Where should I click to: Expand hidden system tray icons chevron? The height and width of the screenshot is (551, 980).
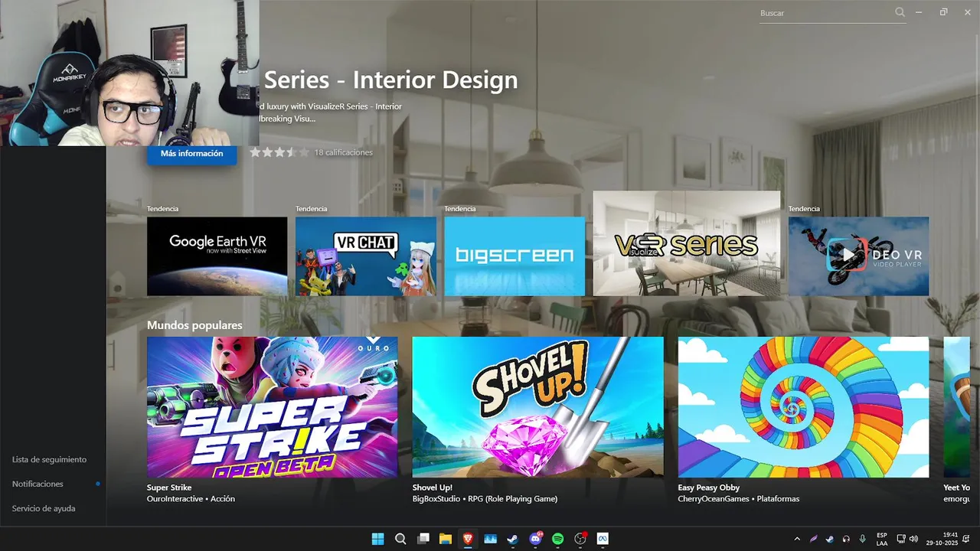pos(797,539)
